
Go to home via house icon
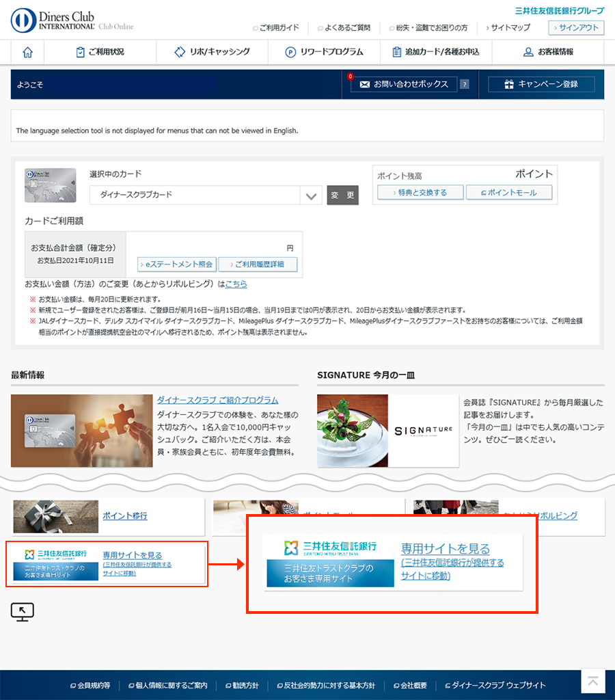point(27,52)
